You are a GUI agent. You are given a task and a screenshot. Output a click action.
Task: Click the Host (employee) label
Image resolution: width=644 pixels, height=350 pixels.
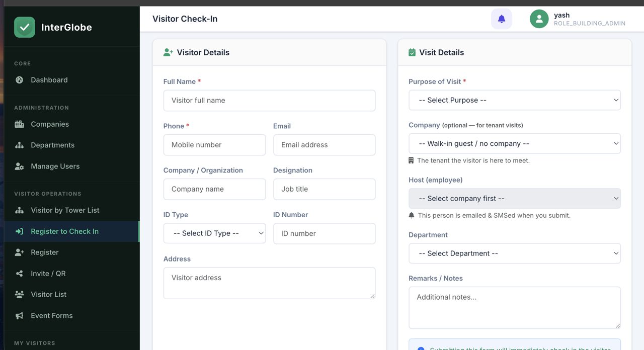436,180
